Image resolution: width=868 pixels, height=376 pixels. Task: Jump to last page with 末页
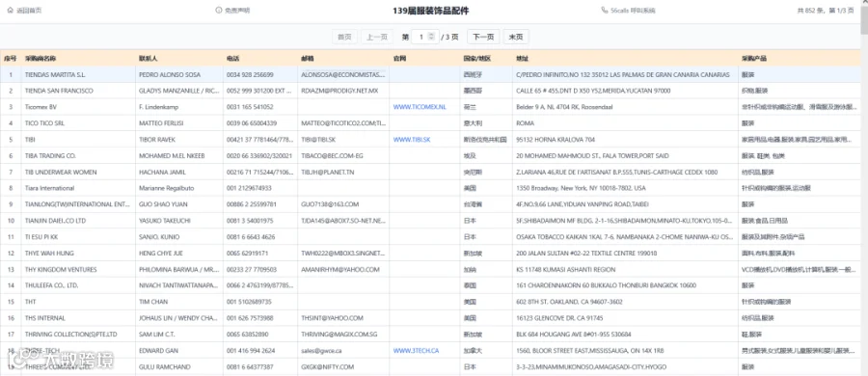[516, 37]
